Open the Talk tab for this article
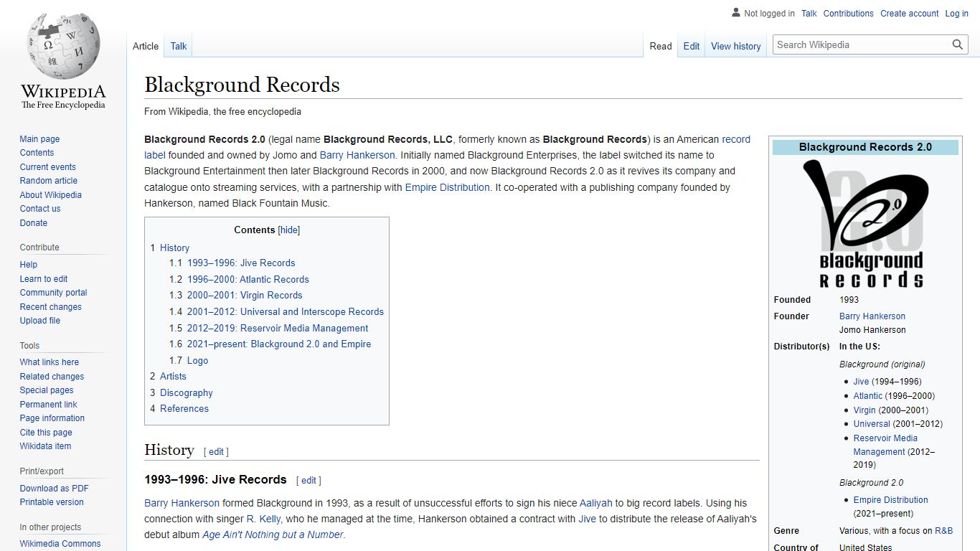The width and height of the screenshot is (980, 551). pos(179,46)
